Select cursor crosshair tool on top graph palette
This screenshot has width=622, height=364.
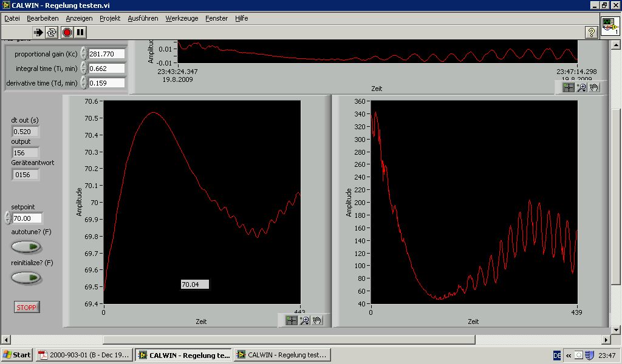click(569, 87)
